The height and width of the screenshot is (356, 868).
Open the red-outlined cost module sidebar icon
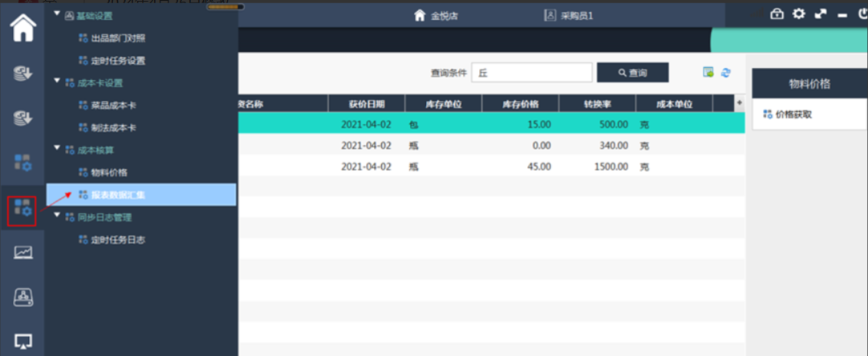tap(22, 209)
